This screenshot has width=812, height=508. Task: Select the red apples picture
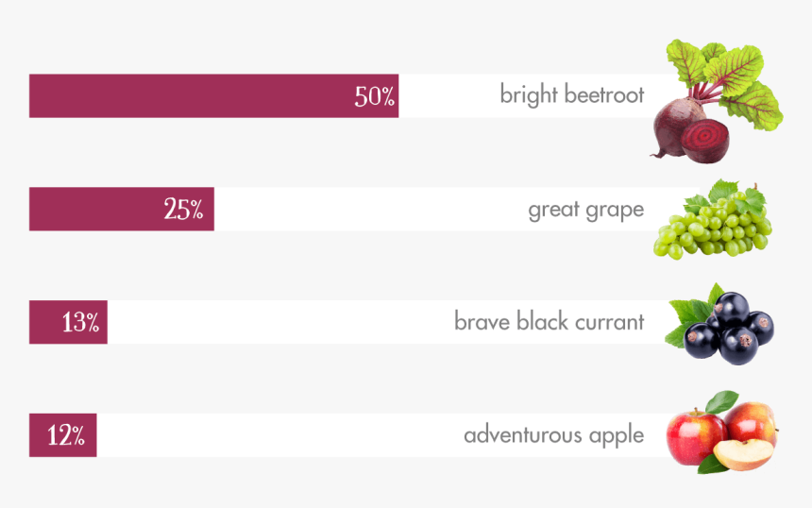tap(722, 432)
